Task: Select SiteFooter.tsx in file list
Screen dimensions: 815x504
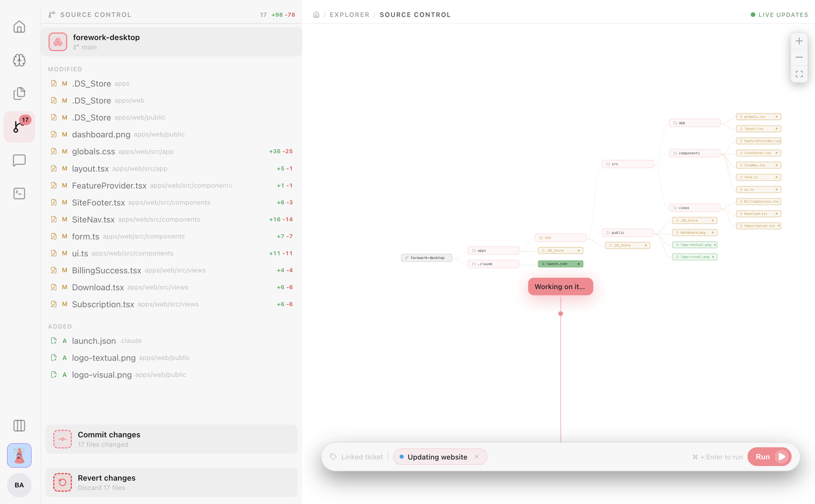Action: point(171,202)
